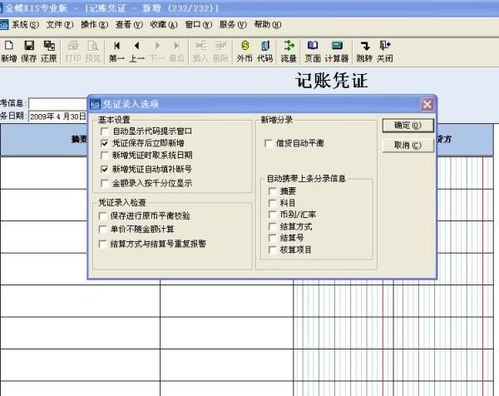The width and height of the screenshot is (499, 396).
Task: Open the 帮助(H) menu
Action: tap(268, 25)
